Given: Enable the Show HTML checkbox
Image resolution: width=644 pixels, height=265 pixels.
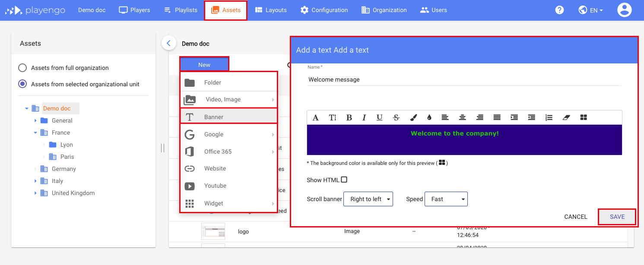Looking at the screenshot, I should coord(344,180).
